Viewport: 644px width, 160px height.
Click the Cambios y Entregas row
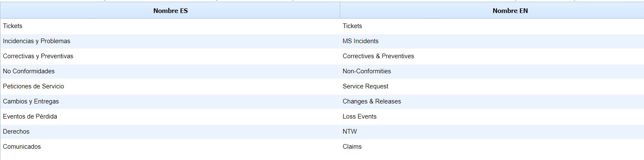tap(322, 101)
